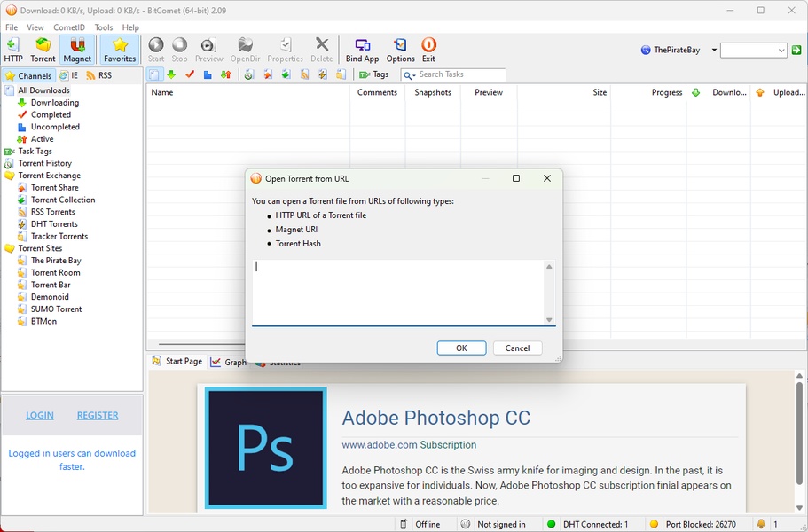Select DHT Torrents in the sidebar

pos(54,224)
